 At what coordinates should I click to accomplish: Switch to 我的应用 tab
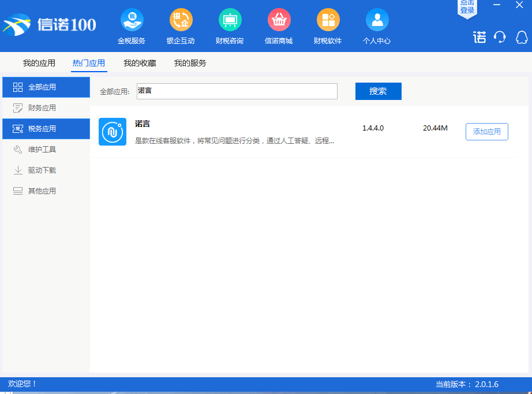pos(39,63)
